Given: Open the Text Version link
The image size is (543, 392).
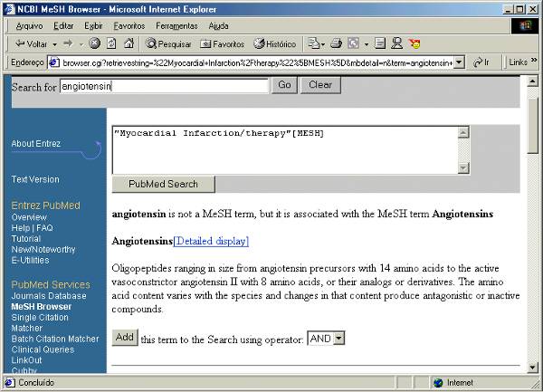Looking at the screenshot, I should pyautogui.click(x=35, y=179).
